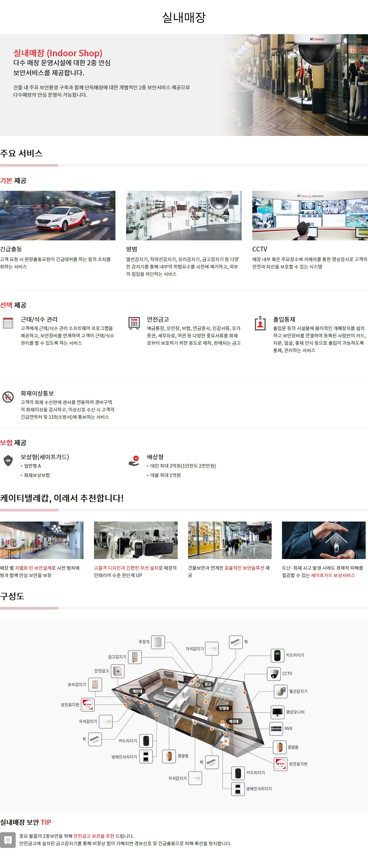Select the 생체인식리더기 icon beside the 경광등 label

146,757
